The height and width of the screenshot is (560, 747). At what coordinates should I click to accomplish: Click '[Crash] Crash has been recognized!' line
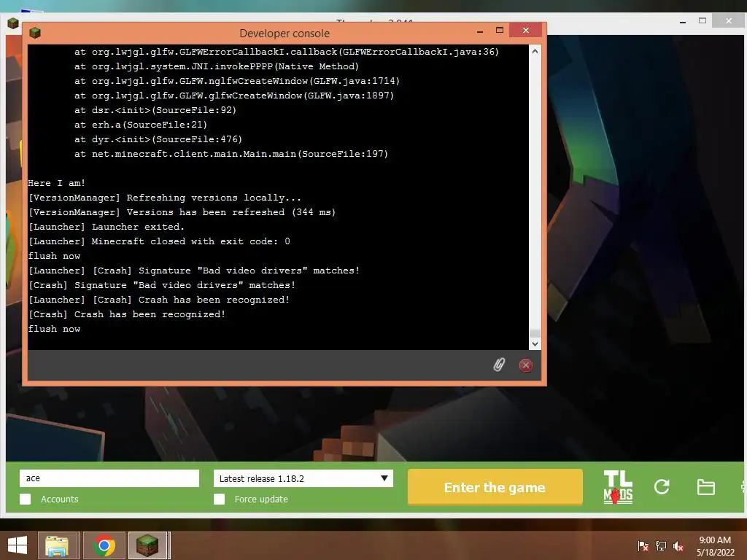(x=127, y=314)
